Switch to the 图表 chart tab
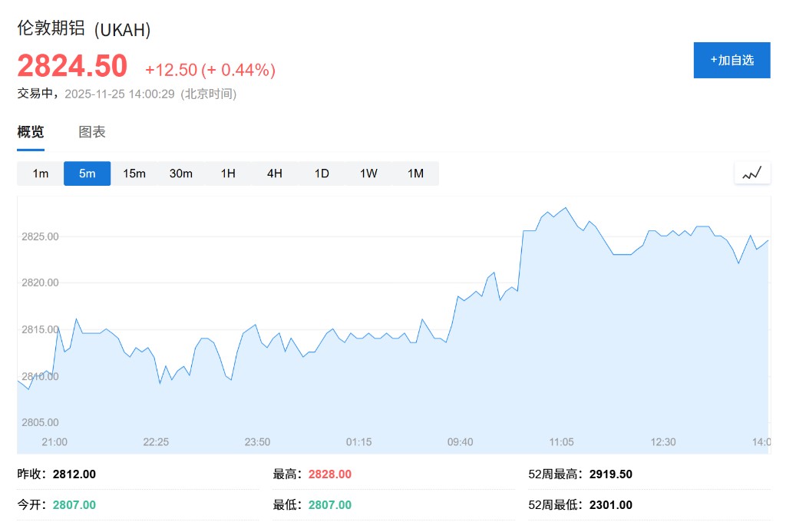Viewport: 786px width, 532px height. (92, 132)
